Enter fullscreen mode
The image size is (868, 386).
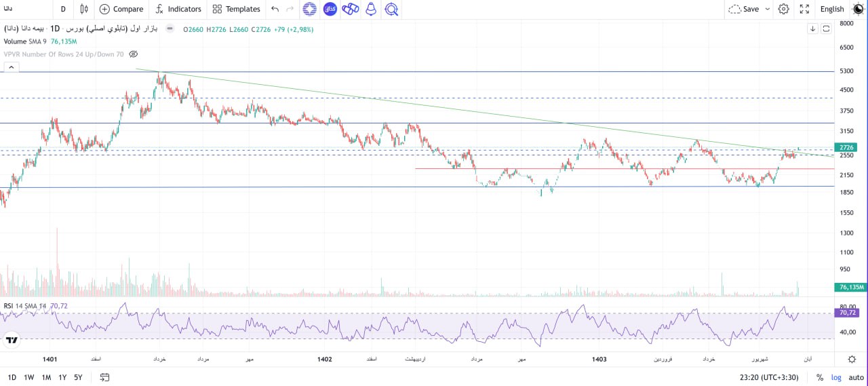point(804,9)
